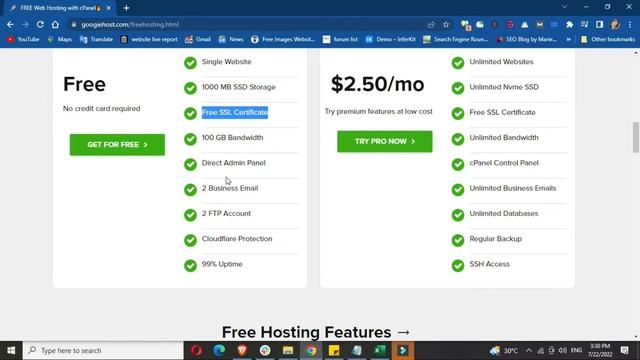Viewport: 640px width, 360px height.
Task: Close the FREE Web Hosting tab
Action: 109,8
